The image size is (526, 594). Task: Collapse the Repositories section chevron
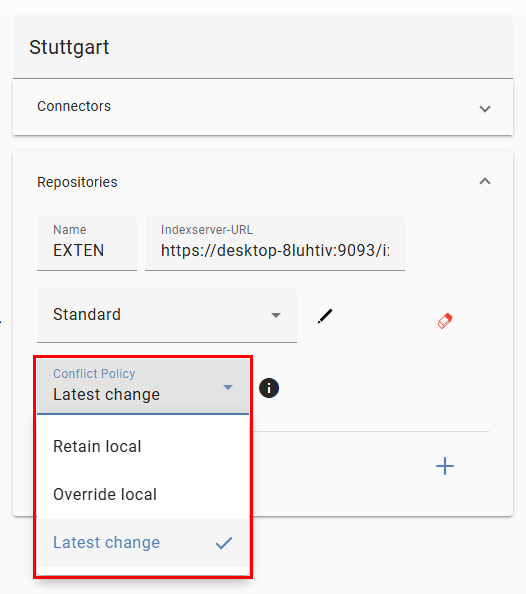(485, 181)
